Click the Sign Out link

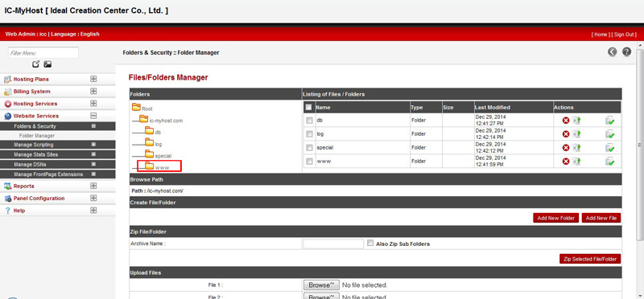pos(625,35)
